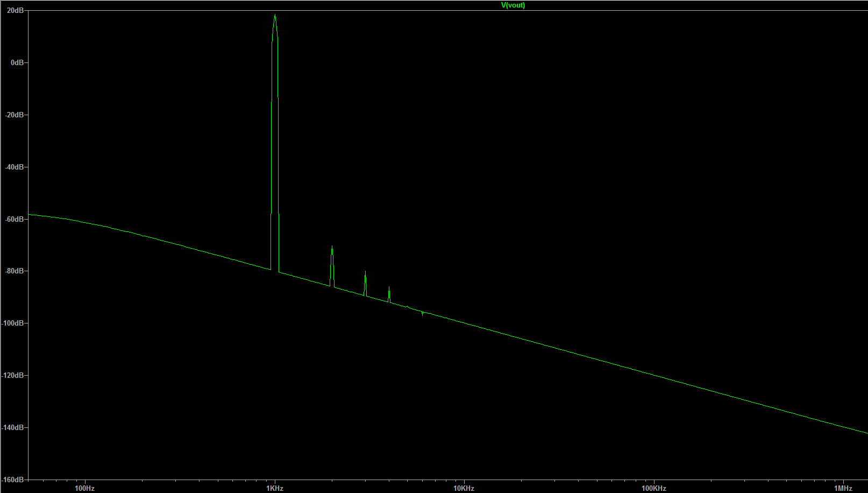Click the -80dB axis label
This screenshot has height=493, width=868.
tap(14, 271)
